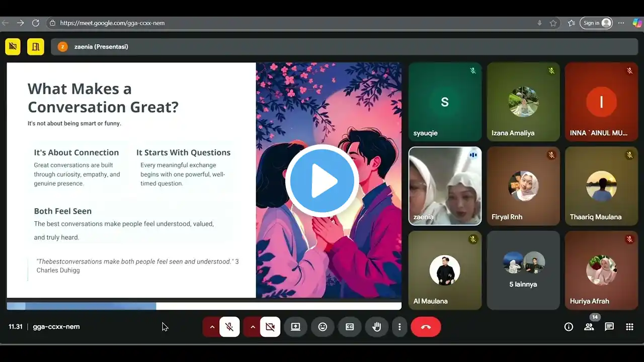Bookmark this page with the star icon
This screenshot has height=362, width=644.
tap(553, 23)
